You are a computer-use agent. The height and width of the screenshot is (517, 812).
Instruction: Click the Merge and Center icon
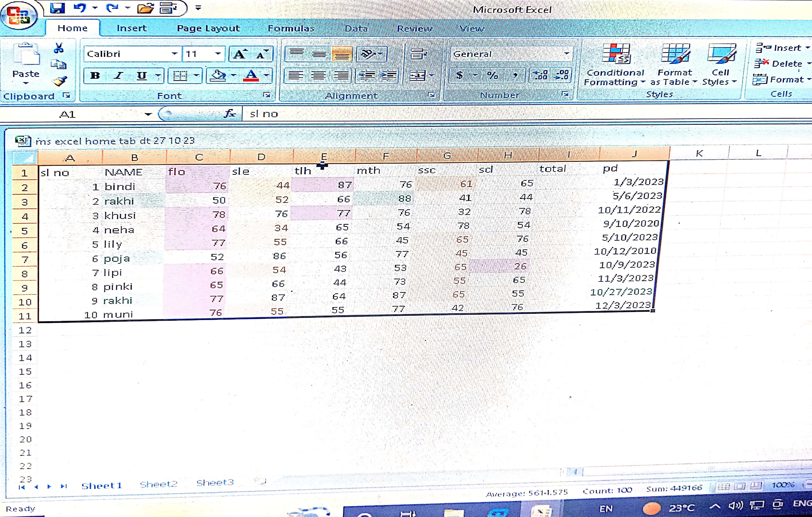[418, 76]
